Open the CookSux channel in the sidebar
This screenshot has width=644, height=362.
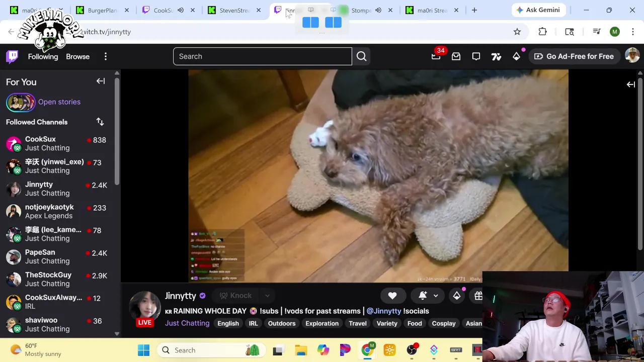[x=59, y=143]
